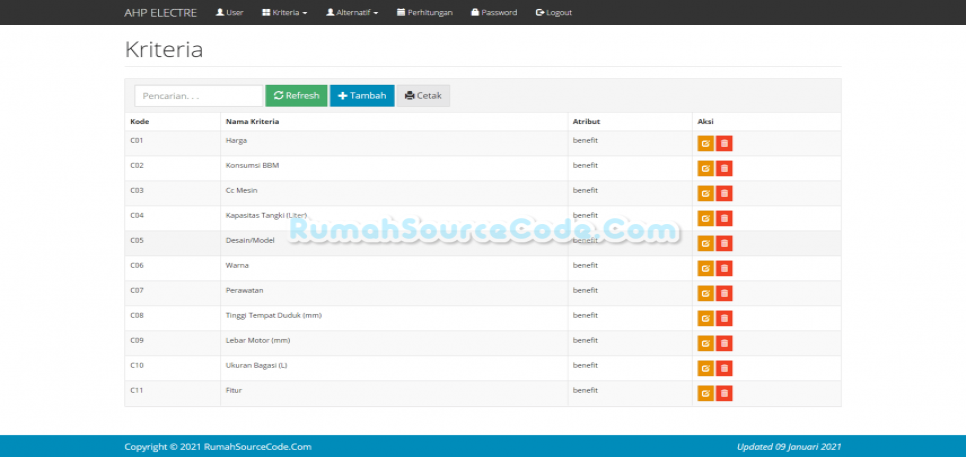Focus the Pencarian search field
Viewport: 966px width, 457px height.
(198, 96)
